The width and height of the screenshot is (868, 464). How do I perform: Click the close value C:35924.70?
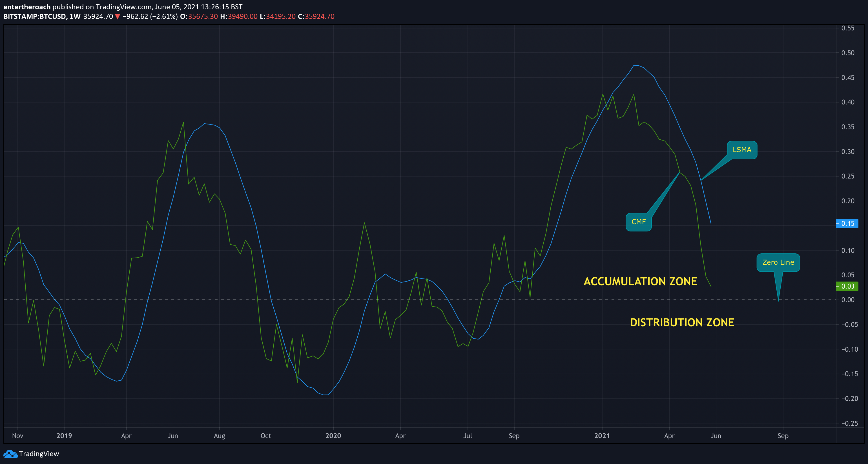click(316, 17)
